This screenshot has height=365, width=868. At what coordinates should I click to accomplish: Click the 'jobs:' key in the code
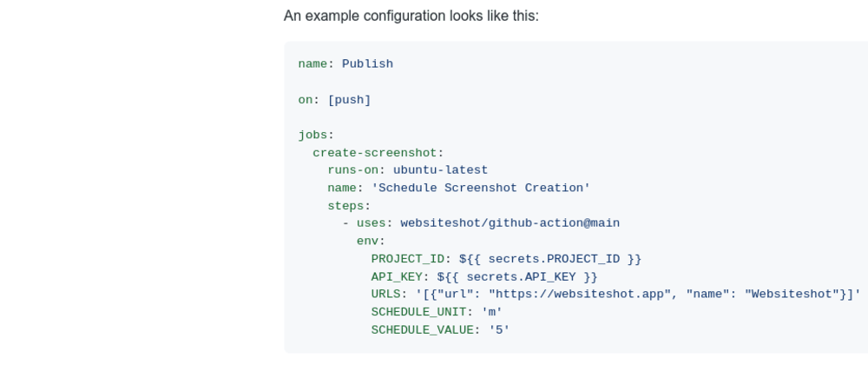(x=316, y=135)
